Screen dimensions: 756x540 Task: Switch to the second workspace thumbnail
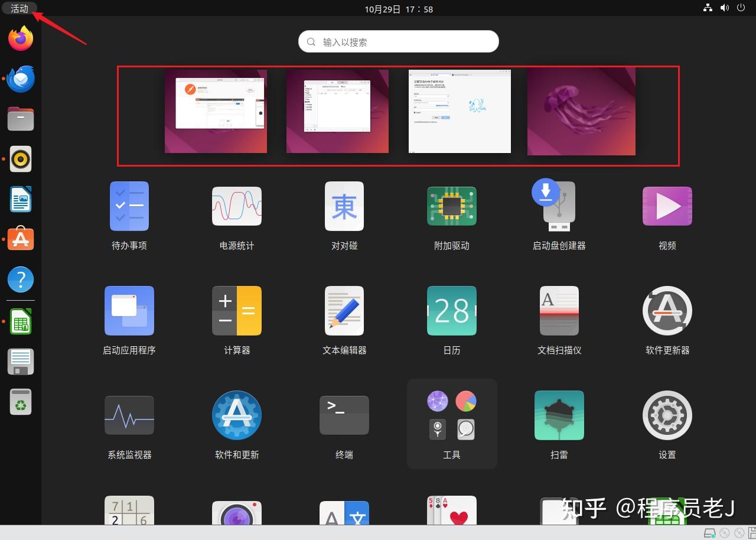tap(337, 111)
